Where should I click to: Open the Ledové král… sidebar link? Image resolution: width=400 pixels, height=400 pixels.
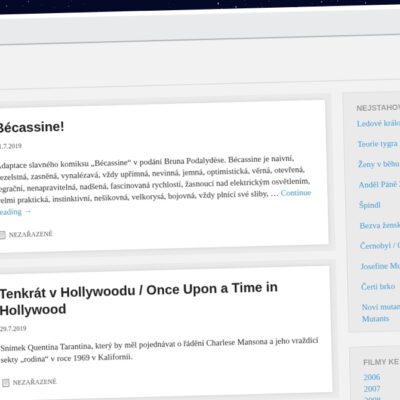click(x=378, y=124)
